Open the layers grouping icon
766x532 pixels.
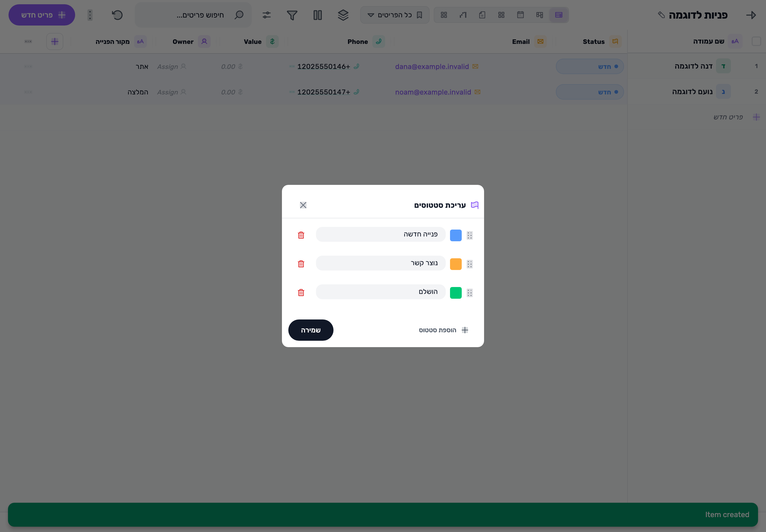coord(343,15)
